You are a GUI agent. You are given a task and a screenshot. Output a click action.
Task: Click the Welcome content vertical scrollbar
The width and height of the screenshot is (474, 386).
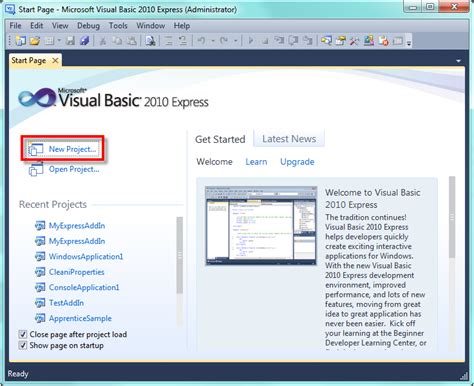[452, 217]
